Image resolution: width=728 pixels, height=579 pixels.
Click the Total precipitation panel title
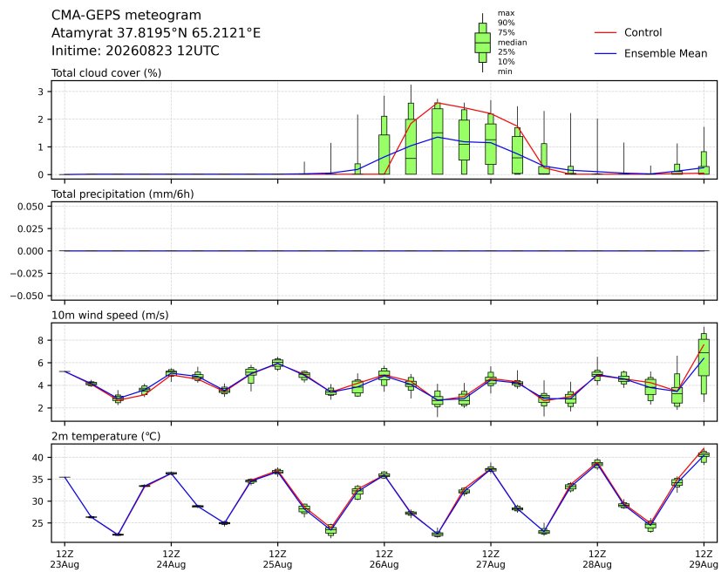tap(123, 194)
